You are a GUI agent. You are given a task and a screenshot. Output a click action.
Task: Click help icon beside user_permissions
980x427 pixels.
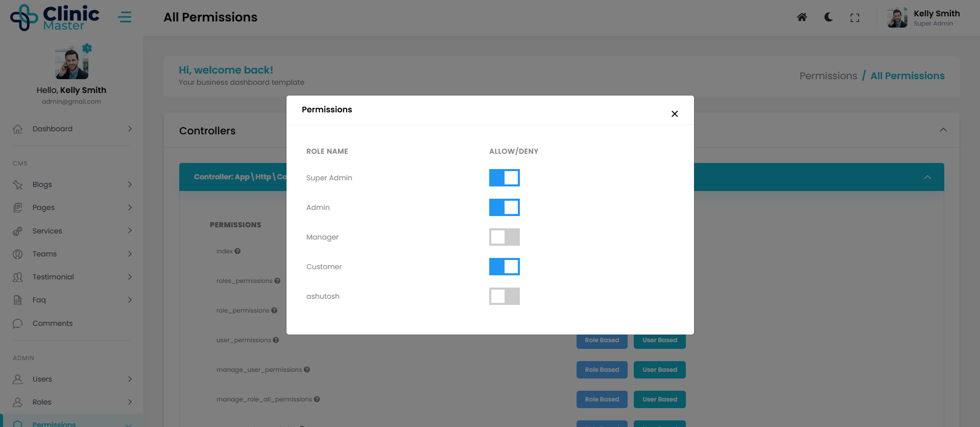pos(276,340)
